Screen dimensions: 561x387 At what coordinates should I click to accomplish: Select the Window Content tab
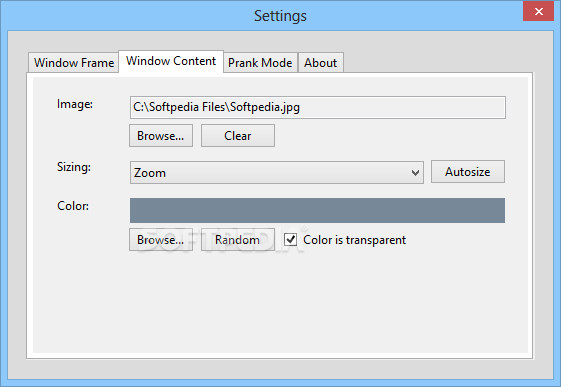pos(171,61)
